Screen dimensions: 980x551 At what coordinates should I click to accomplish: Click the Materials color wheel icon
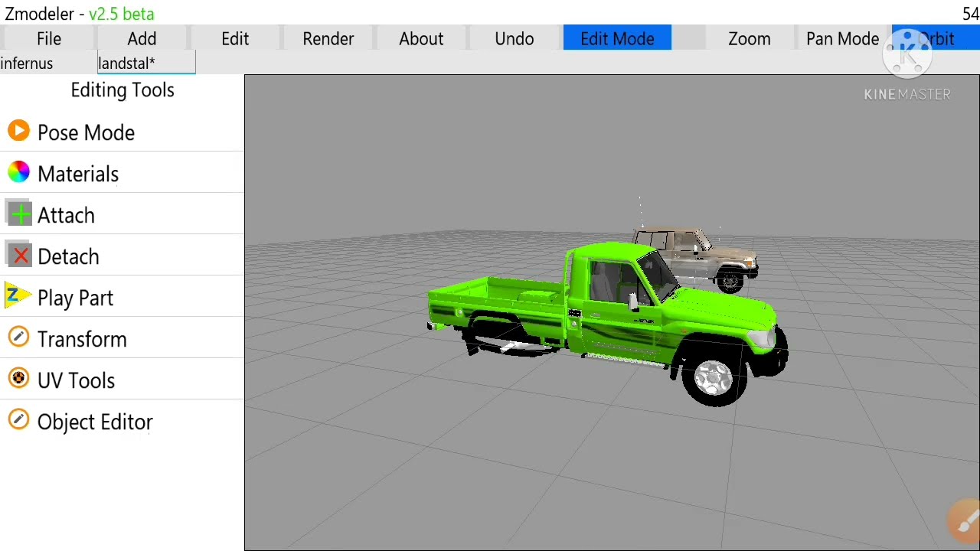coord(18,173)
